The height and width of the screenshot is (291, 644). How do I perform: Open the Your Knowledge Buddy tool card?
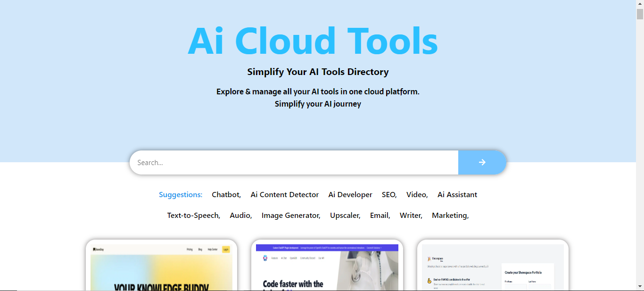161,265
